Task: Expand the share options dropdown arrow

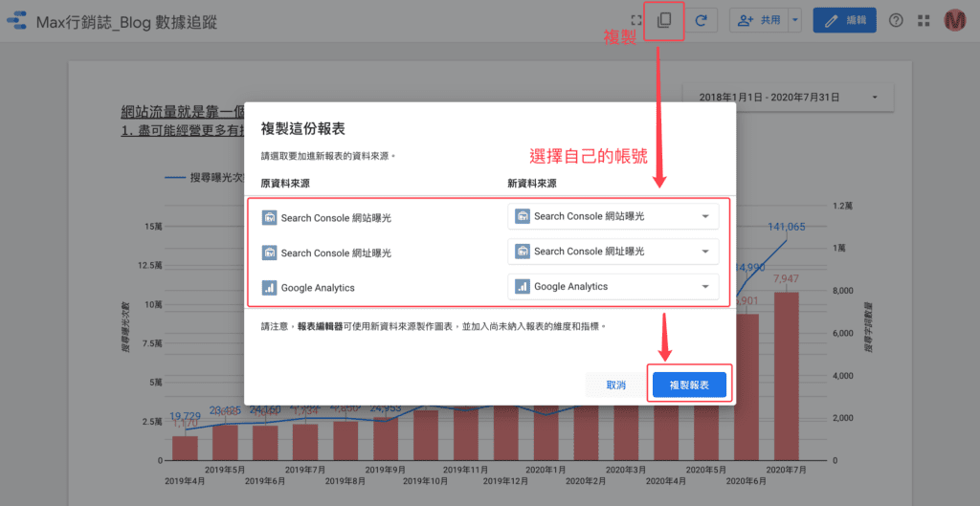Action: 794,20
